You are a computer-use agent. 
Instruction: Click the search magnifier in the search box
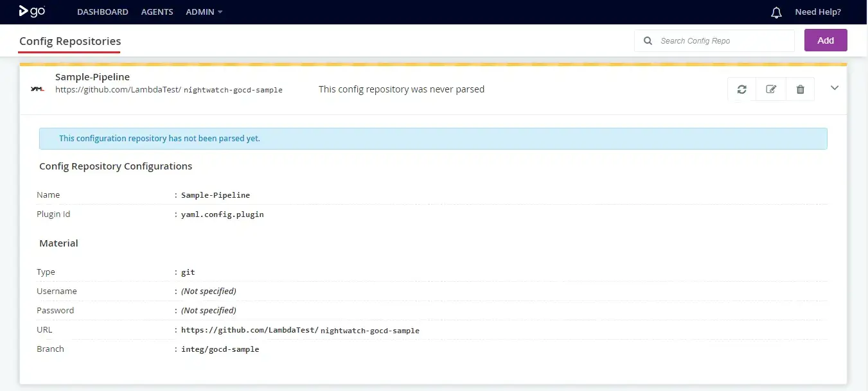tap(648, 40)
